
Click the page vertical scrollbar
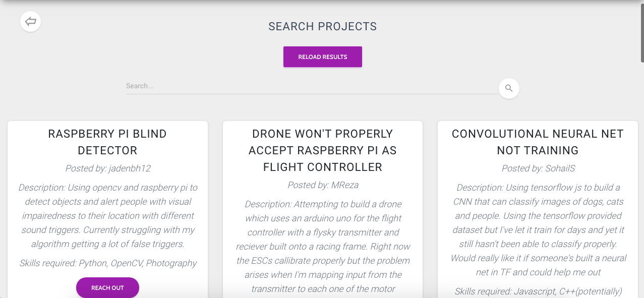tap(641, 30)
